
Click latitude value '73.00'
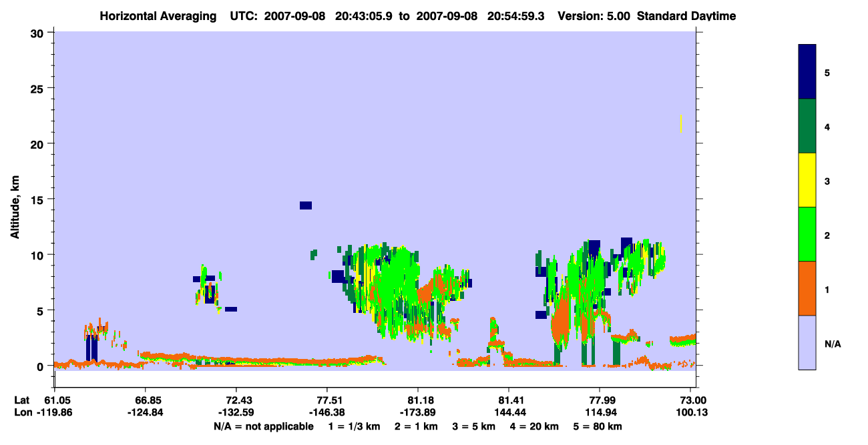click(692, 400)
